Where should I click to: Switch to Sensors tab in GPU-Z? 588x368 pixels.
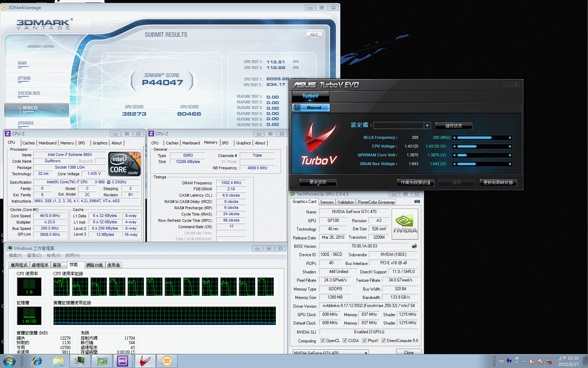327,202
